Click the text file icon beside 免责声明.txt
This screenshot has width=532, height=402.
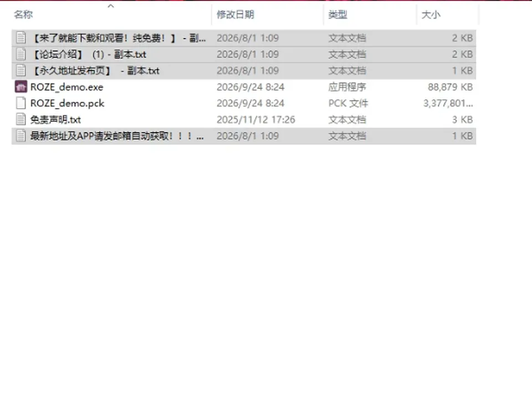point(21,120)
